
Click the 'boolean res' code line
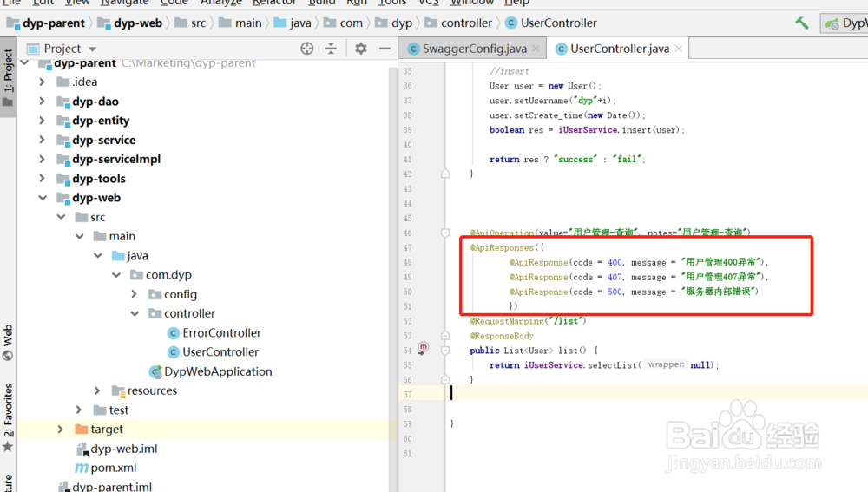587,130
